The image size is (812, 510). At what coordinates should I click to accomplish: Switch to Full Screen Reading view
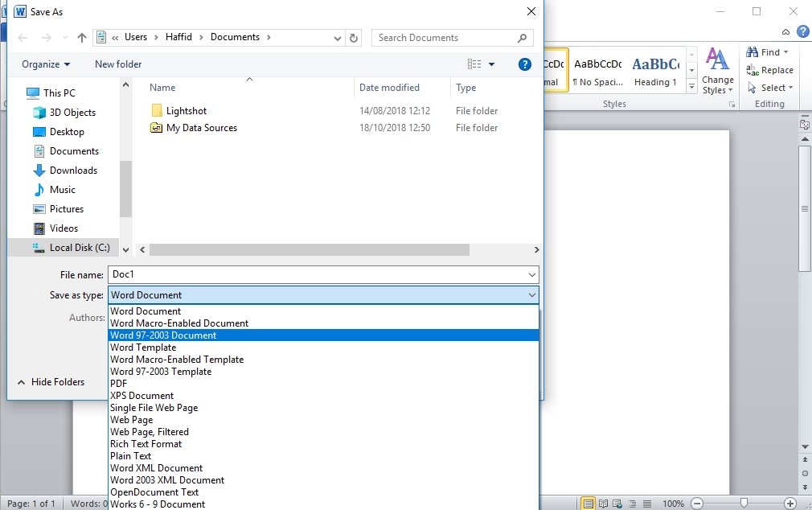pos(603,504)
